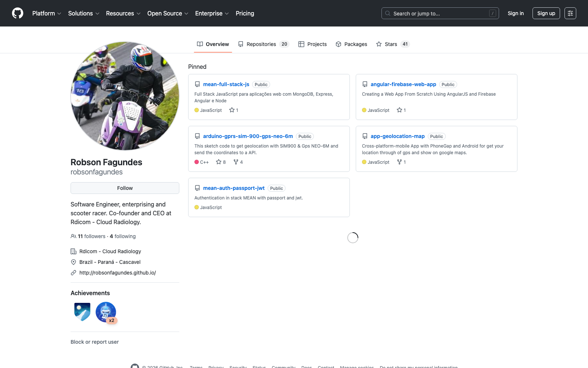Click the package cube icon on Packages tab
Image resolution: width=588 pixels, height=368 pixels.
[x=338, y=44]
